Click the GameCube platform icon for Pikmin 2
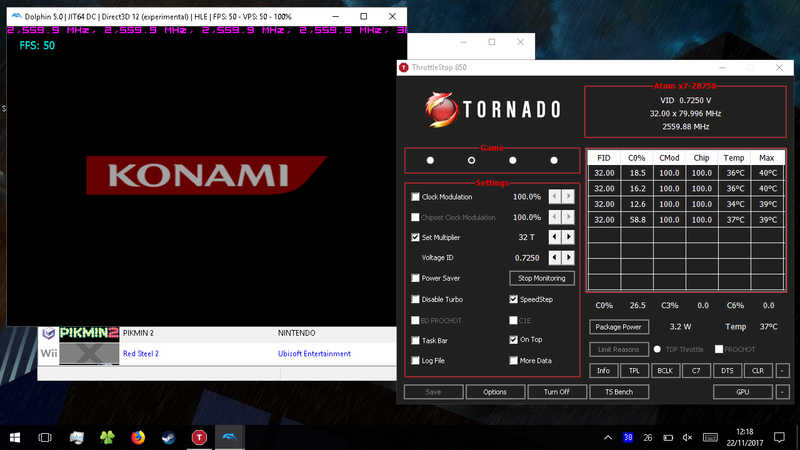Image resolution: width=800 pixels, height=450 pixels. [48, 333]
